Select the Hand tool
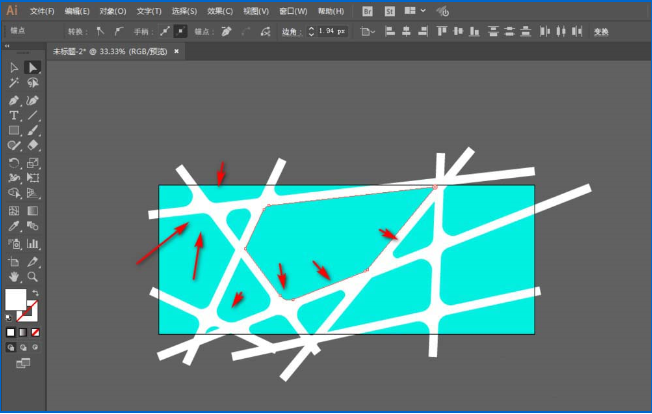 pos(14,276)
